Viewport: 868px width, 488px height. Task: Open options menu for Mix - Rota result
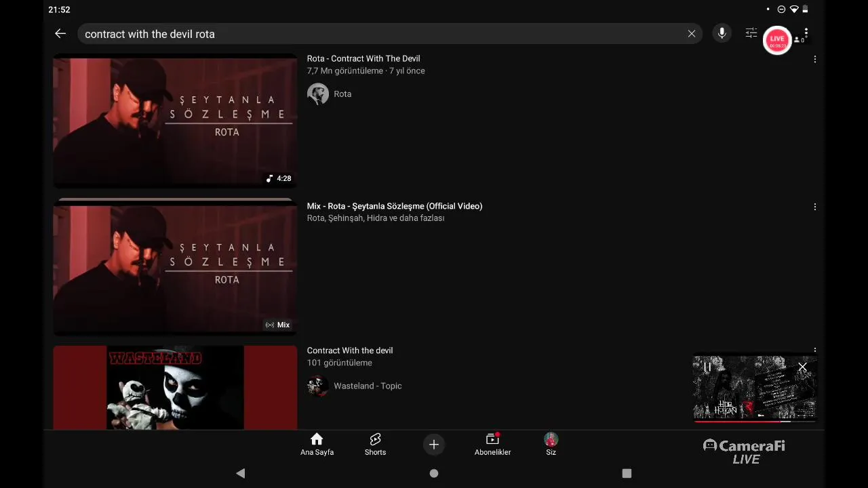(x=814, y=207)
